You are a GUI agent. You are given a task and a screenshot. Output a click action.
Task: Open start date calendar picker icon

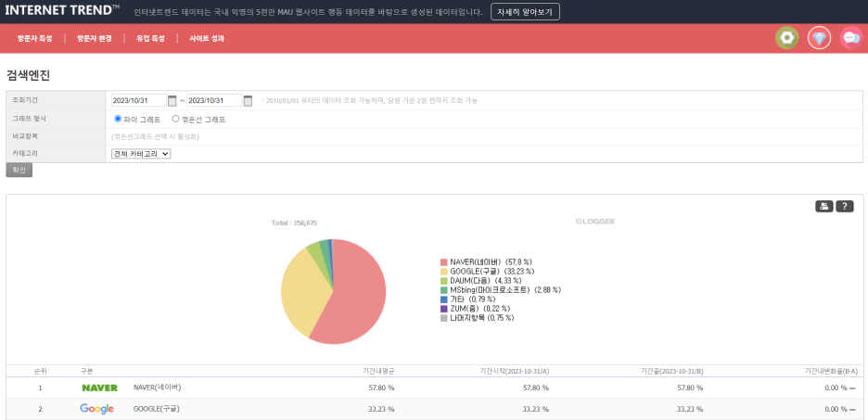coord(172,101)
